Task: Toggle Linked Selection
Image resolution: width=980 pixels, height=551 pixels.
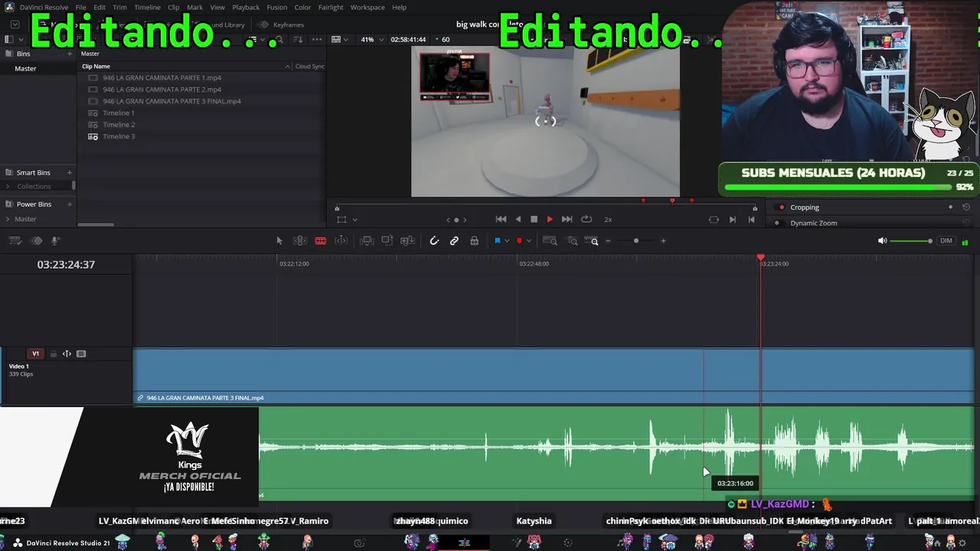Action: (454, 241)
